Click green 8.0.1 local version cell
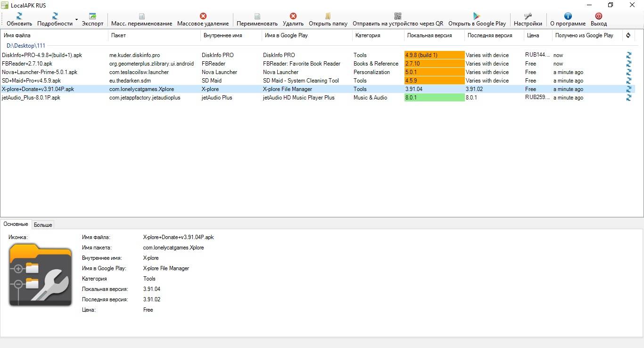Screen dimensions: 644x348 (x=434, y=98)
